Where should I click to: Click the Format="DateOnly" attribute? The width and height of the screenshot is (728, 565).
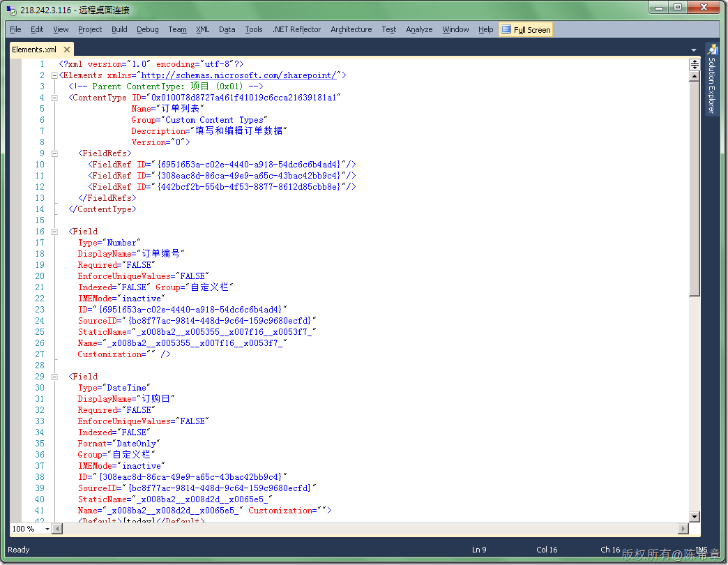(119, 444)
